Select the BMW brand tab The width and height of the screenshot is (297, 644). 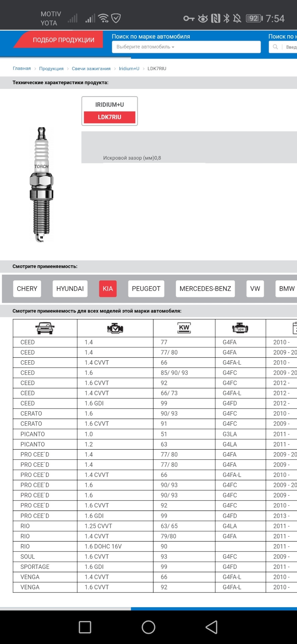[286, 289]
